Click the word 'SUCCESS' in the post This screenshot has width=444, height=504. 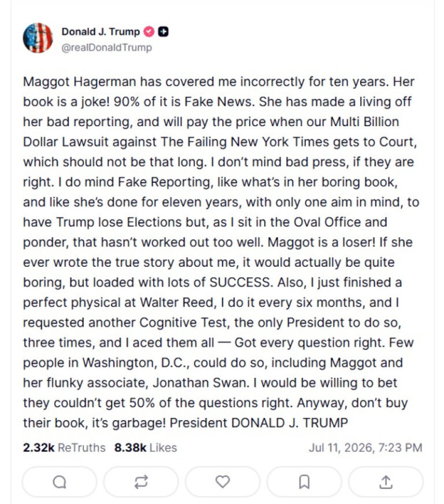coord(240,282)
